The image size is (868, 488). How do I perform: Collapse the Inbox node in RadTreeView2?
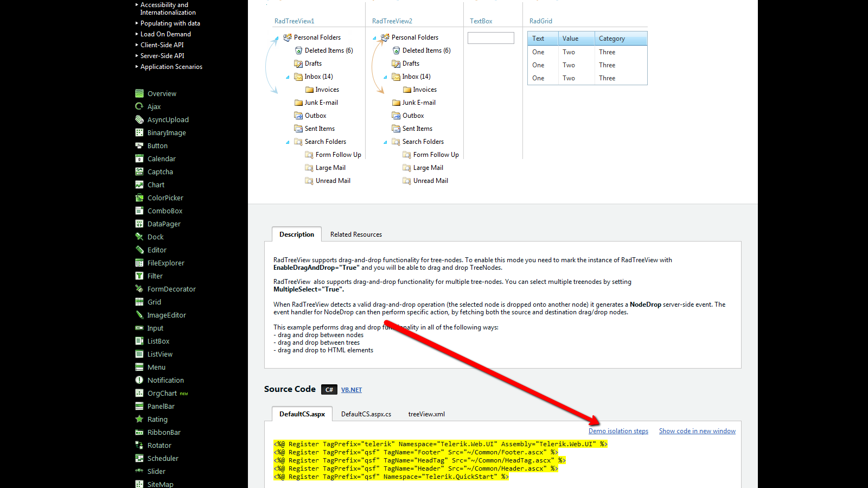pyautogui.click(x=385, y=77)
